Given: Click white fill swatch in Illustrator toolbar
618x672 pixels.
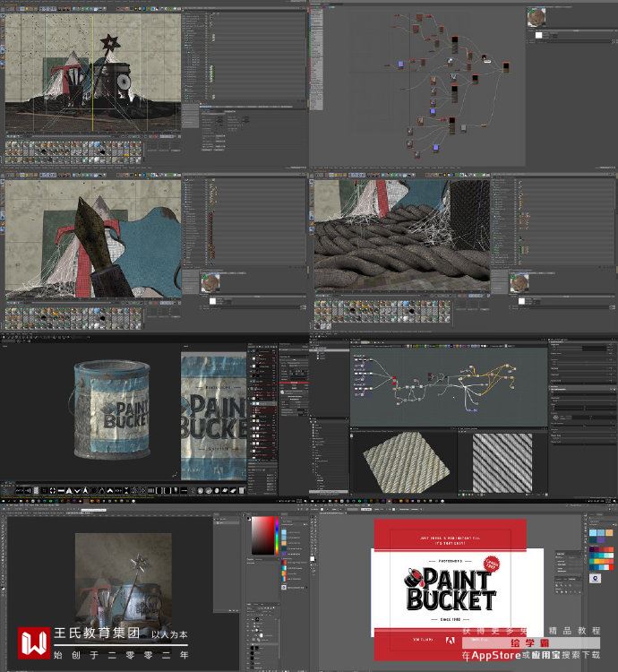Looking at the screenshot, I should [313, 559].
